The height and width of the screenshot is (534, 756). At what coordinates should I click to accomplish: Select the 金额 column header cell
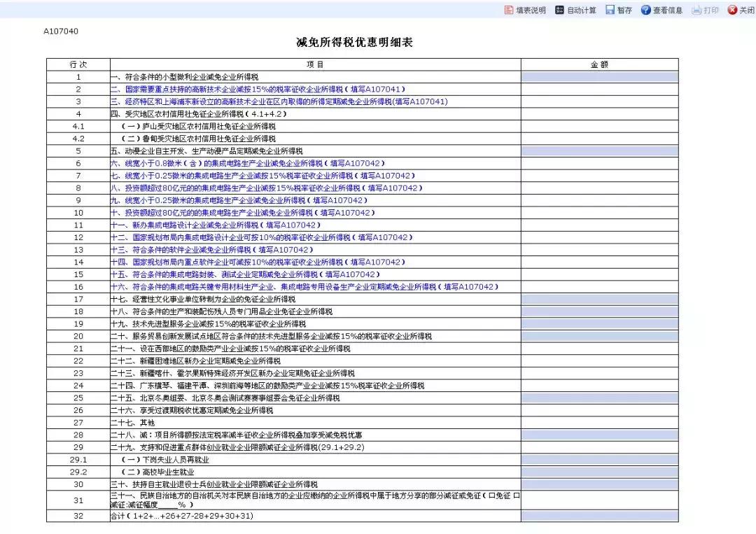[598, 64]
